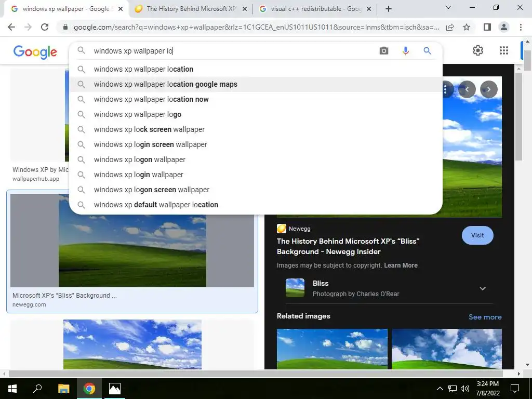Open second related image thumbnail

point(447,349)
